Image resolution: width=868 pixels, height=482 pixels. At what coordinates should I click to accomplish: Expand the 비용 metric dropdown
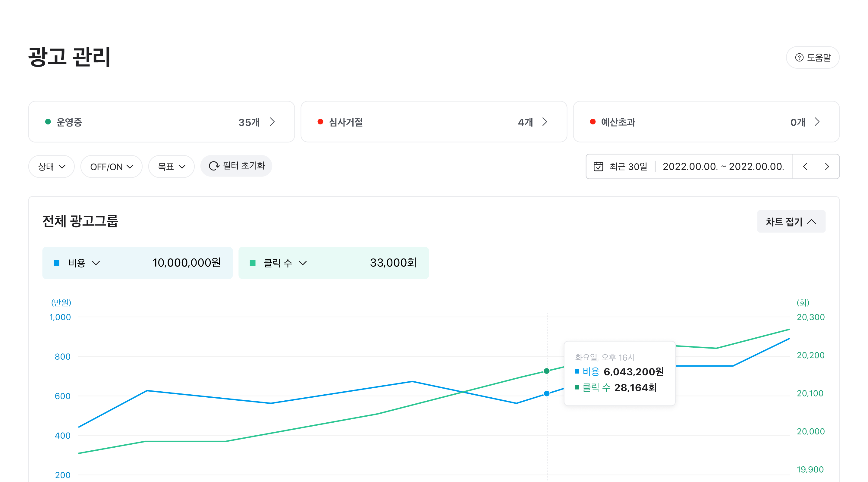click(x=84, y=263)
